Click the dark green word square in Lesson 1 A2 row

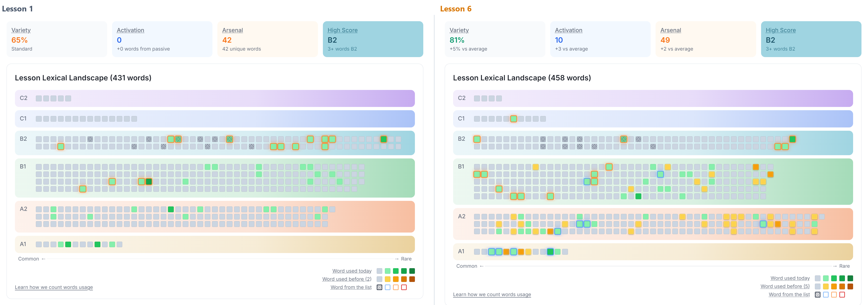click(171, 209)
